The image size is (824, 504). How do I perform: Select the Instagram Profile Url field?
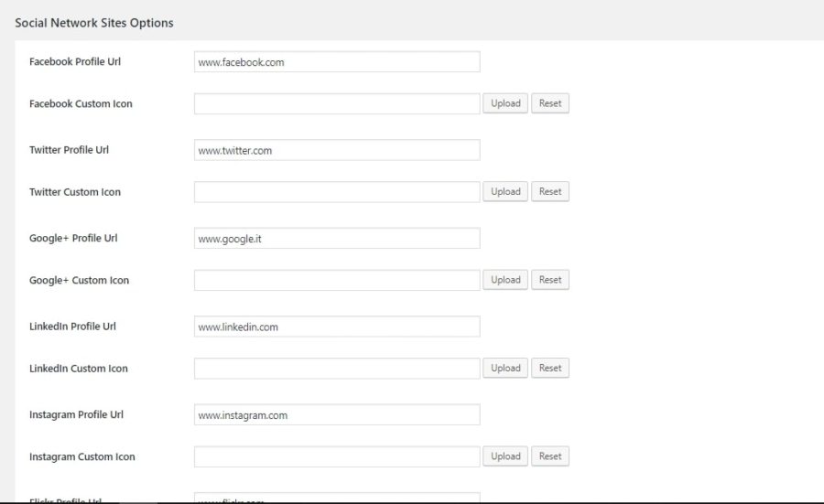[x=337, y=414]
